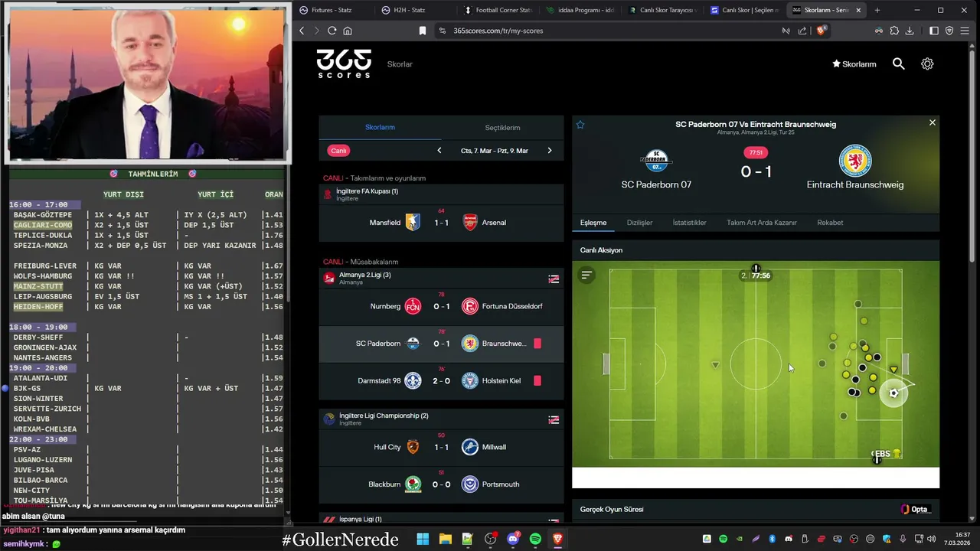The height and width of the screenshot is (551, 980).
Task: Switch to Football Corner Stats browser tab
Action: [498, 10]
